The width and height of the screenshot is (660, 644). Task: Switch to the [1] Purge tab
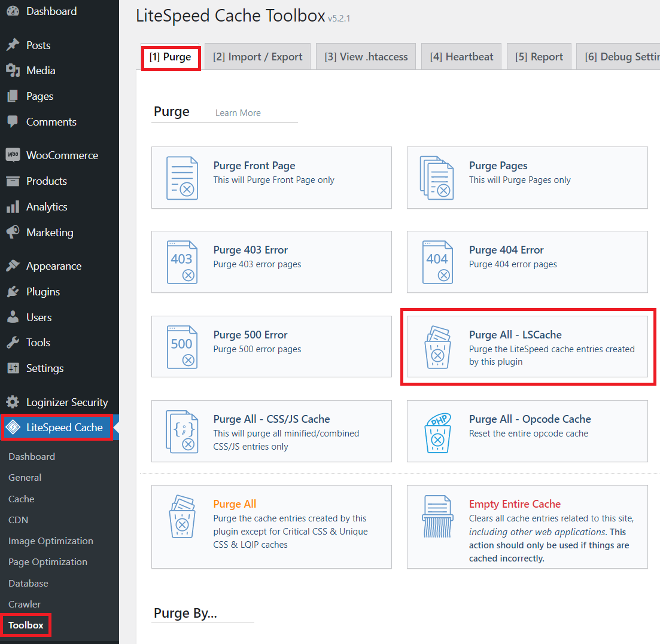click(171, 57)
